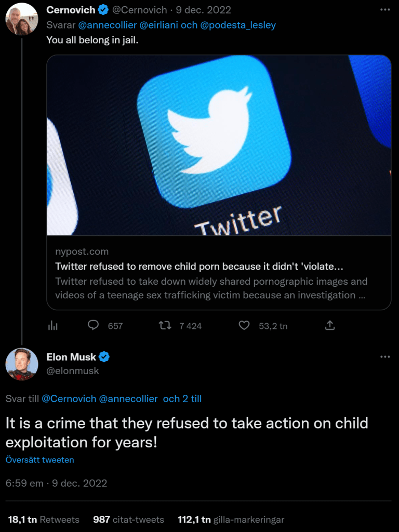Screen dimensions: 399x532
Task: Like Cernovich's tweet with heart icon
Action: (x=244, y=326)
